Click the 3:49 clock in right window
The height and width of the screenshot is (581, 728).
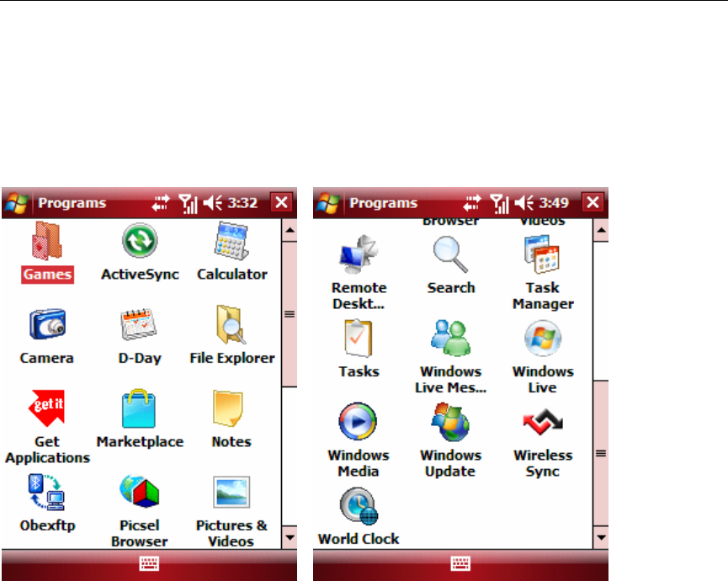[554, 203]
